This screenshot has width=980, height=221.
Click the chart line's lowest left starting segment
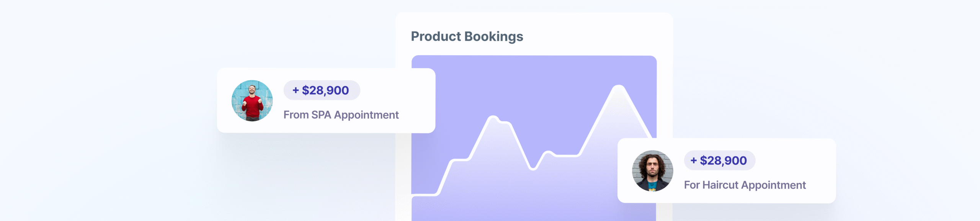423,195
